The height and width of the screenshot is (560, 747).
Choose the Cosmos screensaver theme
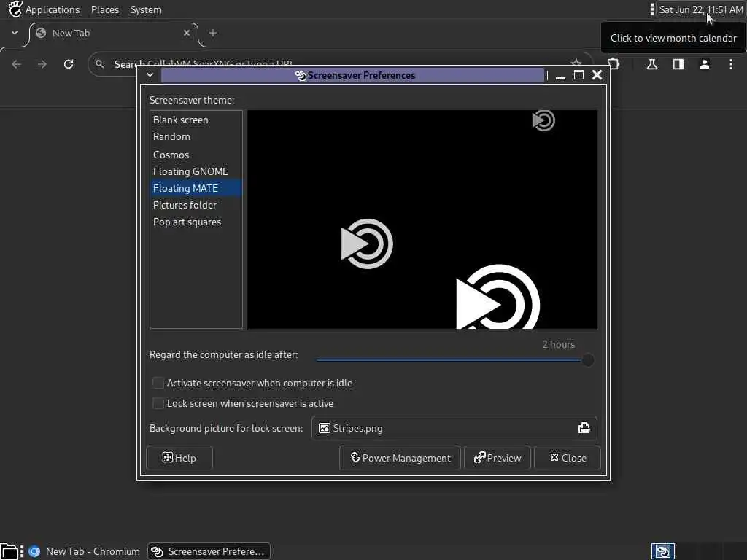196,155
